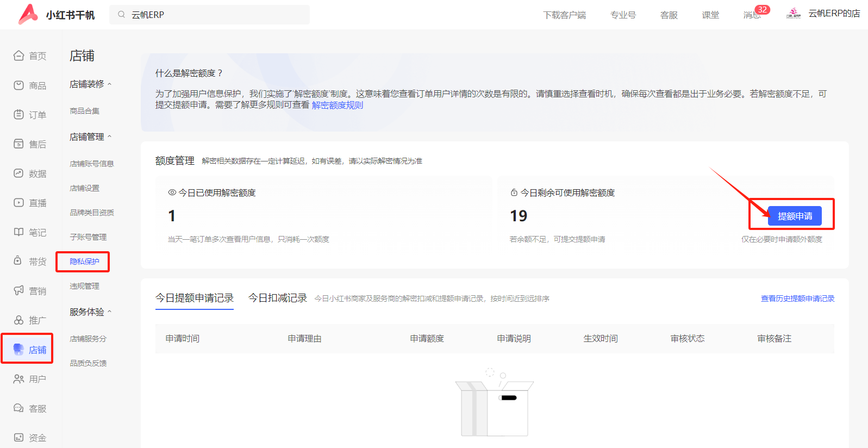The image size is (868, 448).
Task: Open the 商品 products icon
Action: 19,85
